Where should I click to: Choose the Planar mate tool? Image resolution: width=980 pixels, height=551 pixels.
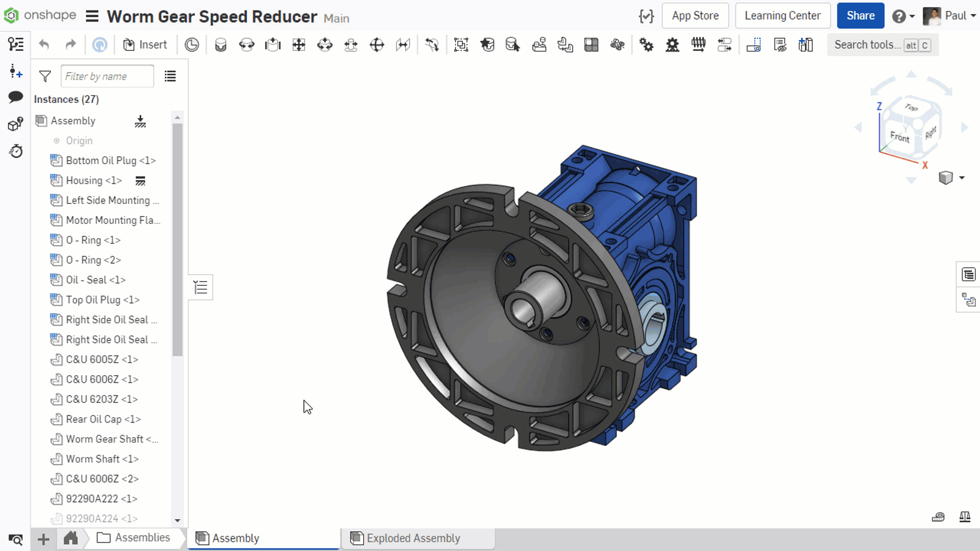pos(299,45)
